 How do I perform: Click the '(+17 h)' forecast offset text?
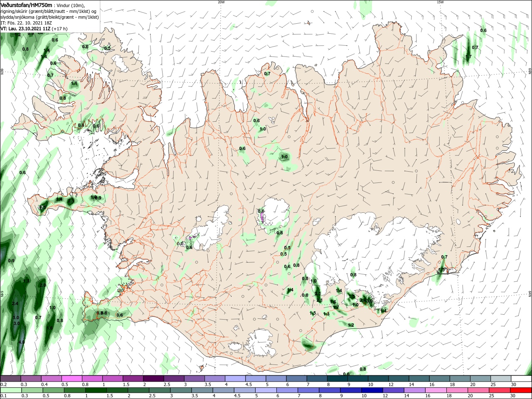(60, 29)
